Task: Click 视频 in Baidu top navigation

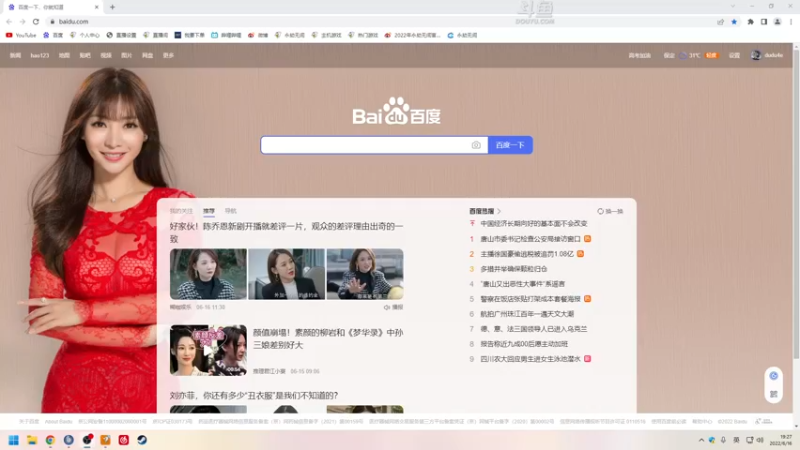Action: tap(106, 55)
